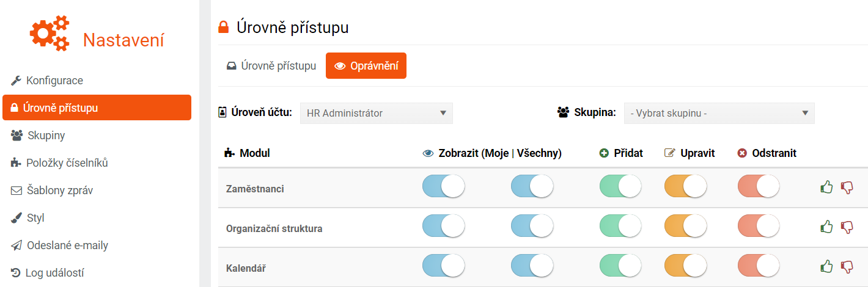This screenshot has height=287, width=868.
Task: Toggle Přidat switch for Zaměstnanci
Action: coord(620,186)
